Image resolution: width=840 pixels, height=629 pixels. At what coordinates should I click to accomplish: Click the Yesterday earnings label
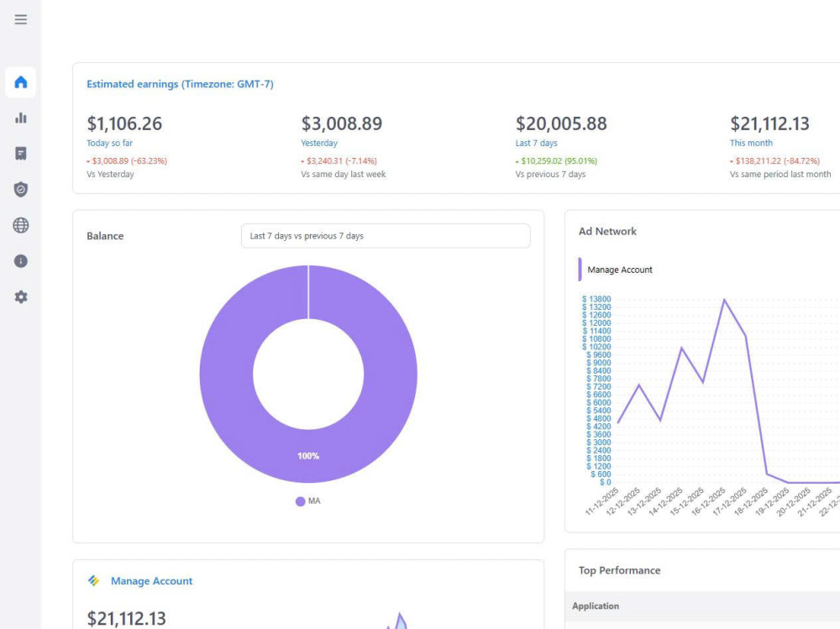[319, 143]
